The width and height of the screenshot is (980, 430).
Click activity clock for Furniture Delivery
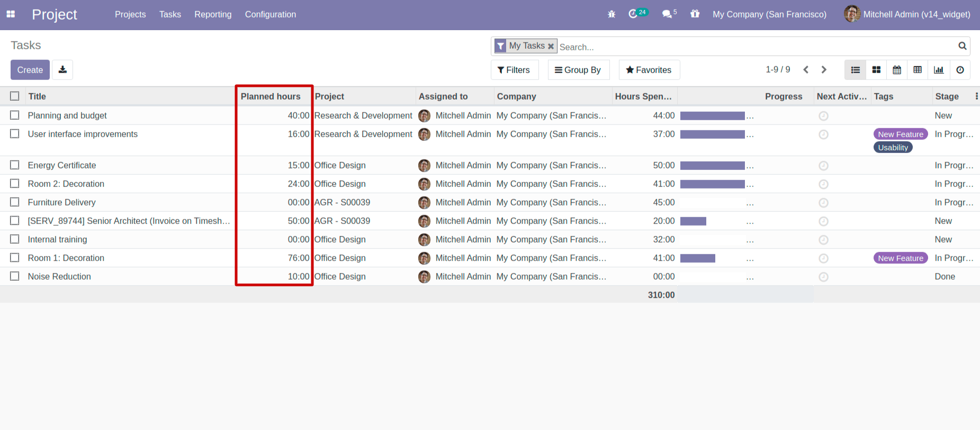tap(823, 203)
